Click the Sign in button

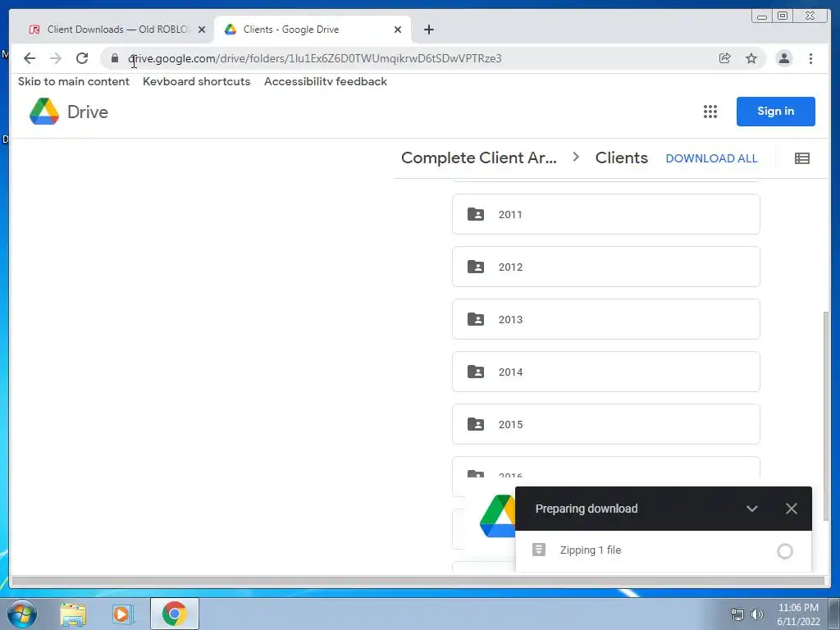[776, 112]
